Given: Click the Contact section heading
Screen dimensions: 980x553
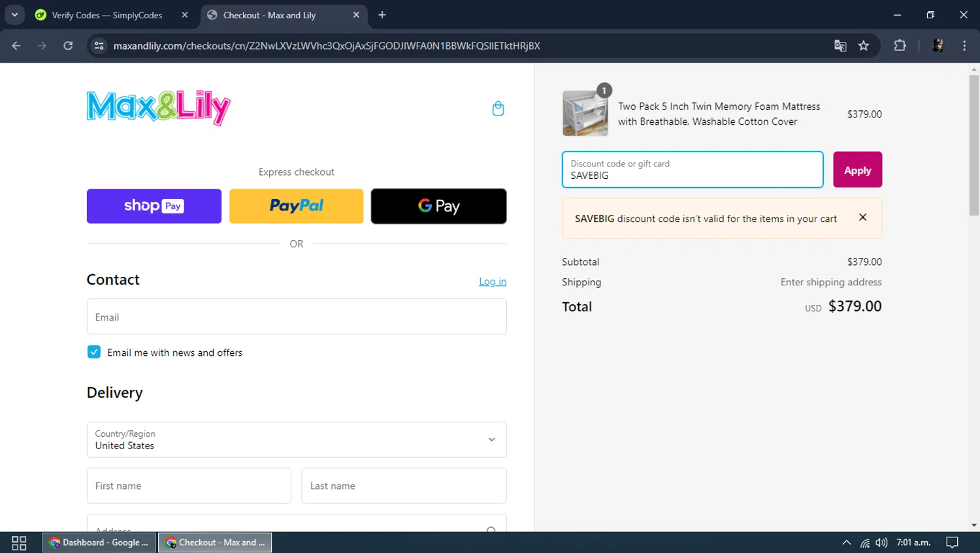Looking at the screenshot, I should (113, 279).
